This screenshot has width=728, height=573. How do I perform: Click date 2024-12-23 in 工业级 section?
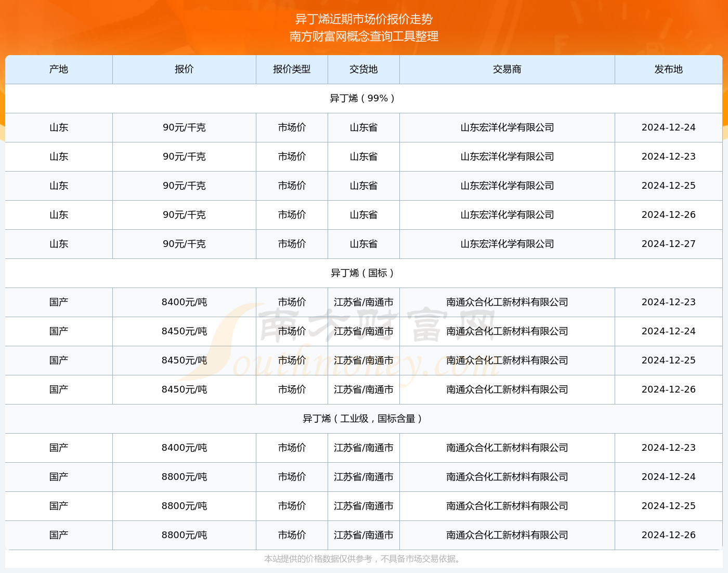pyautogui.click(x=669, y=448)
